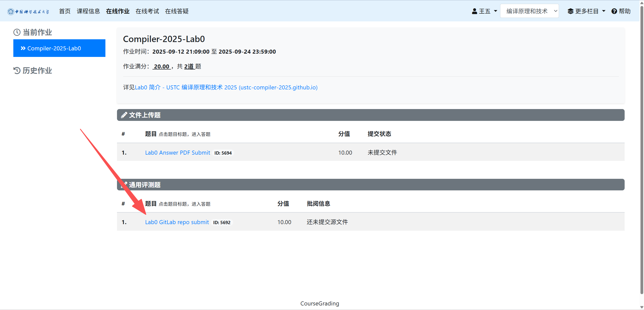Click the double-chevron icon on Compiler-2025-Lab0 item
This screenshot has height=310, width=644.
pos(23,48)
